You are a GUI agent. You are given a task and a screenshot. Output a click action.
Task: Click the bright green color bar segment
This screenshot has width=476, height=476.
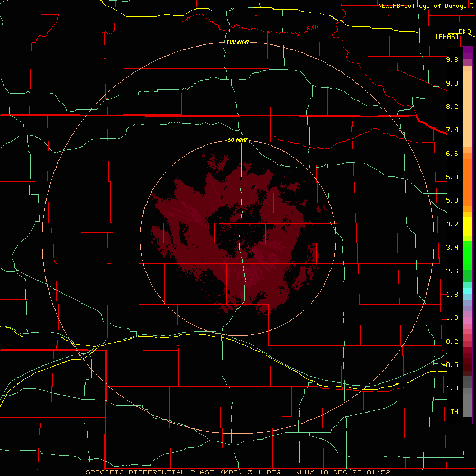coord(467,255)
